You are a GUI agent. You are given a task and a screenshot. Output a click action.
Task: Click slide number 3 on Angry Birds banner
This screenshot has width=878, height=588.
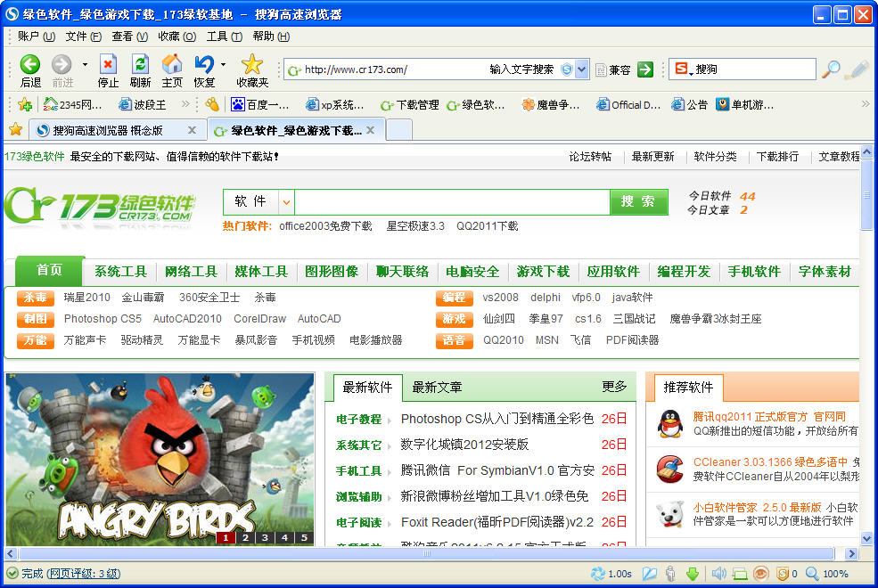(x=265, y=537)
